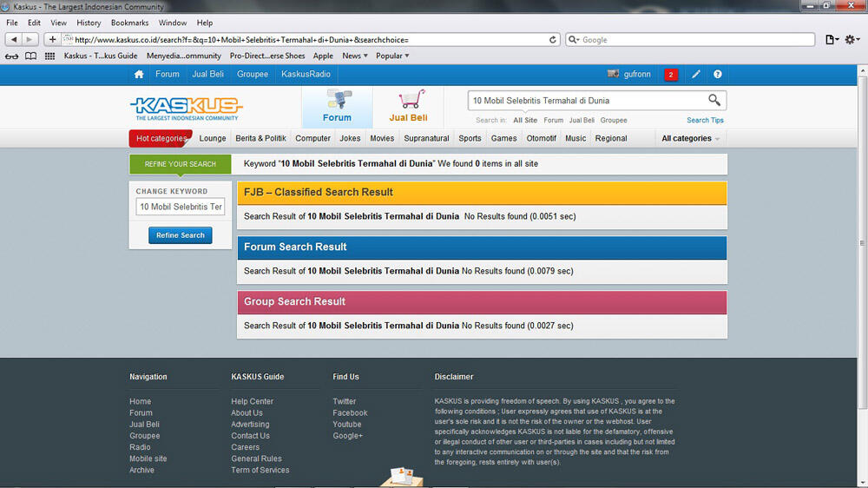Open notifications badge showing 2
868x488 pixels.
point(671,75)
